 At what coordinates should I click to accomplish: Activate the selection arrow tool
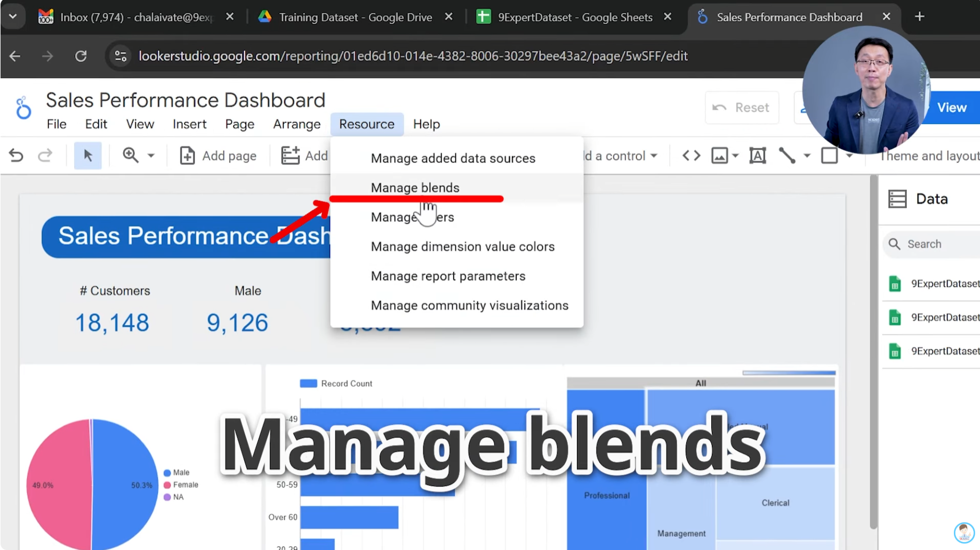87,155
